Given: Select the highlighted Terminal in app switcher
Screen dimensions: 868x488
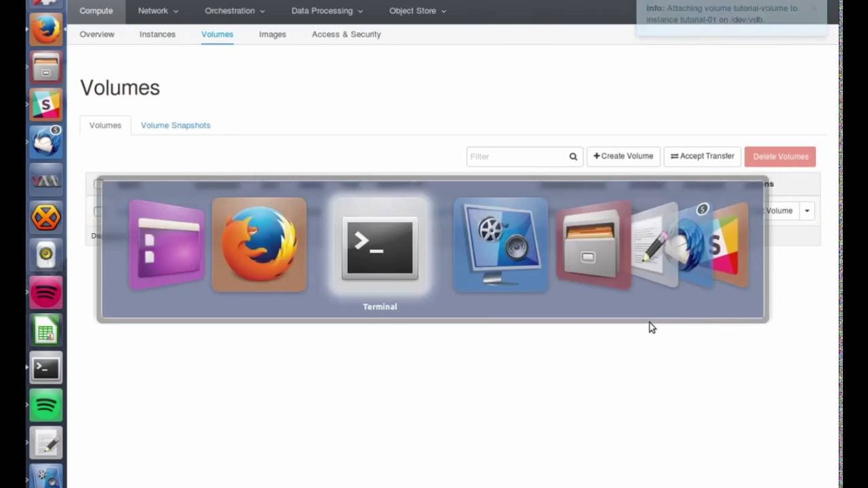Looking at the screenshot, I should (x=380, y=247).
